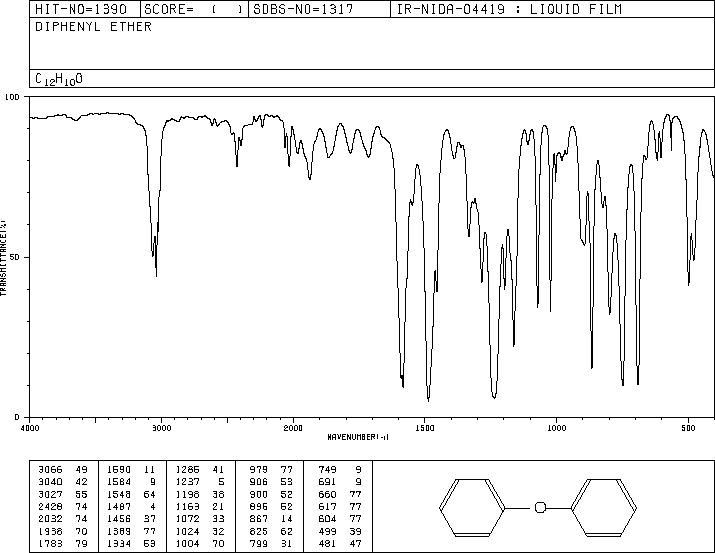Click the 481 peak entry
Image resolution: width=715 pixels, height=553 pixels.
[340, 543]
